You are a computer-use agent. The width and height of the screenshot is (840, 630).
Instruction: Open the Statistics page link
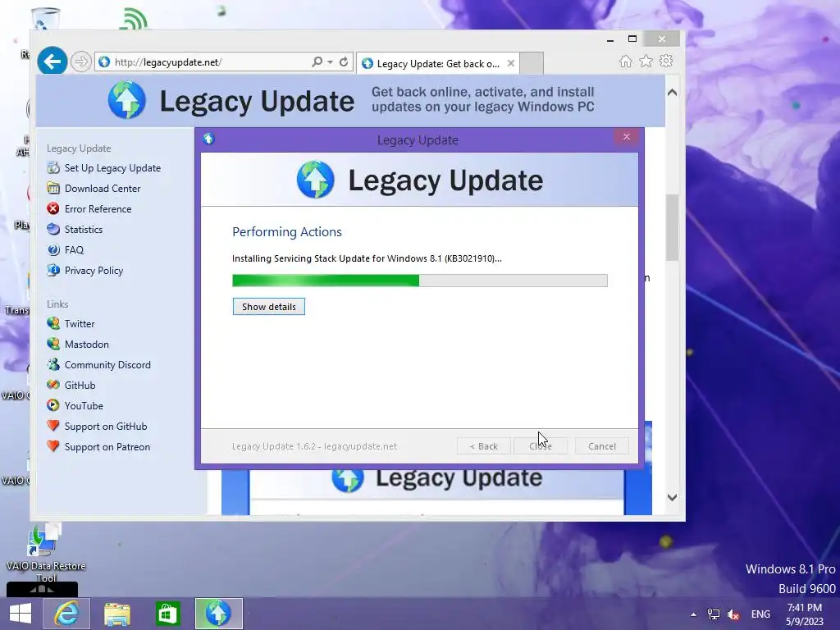84,230
